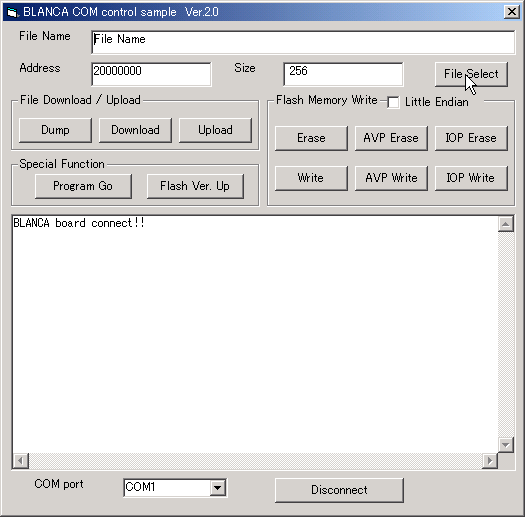Click the Erase flash button
The image size is (525, 517).
point(311,138)
